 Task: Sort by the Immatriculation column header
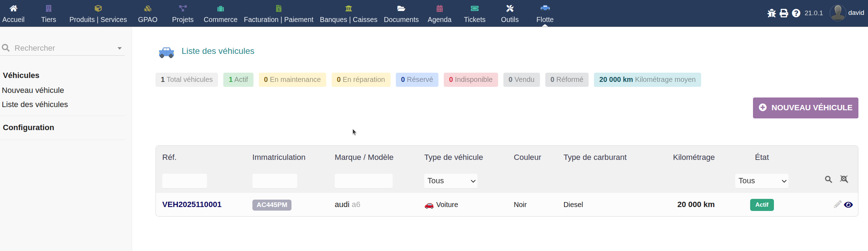point(279,157)
